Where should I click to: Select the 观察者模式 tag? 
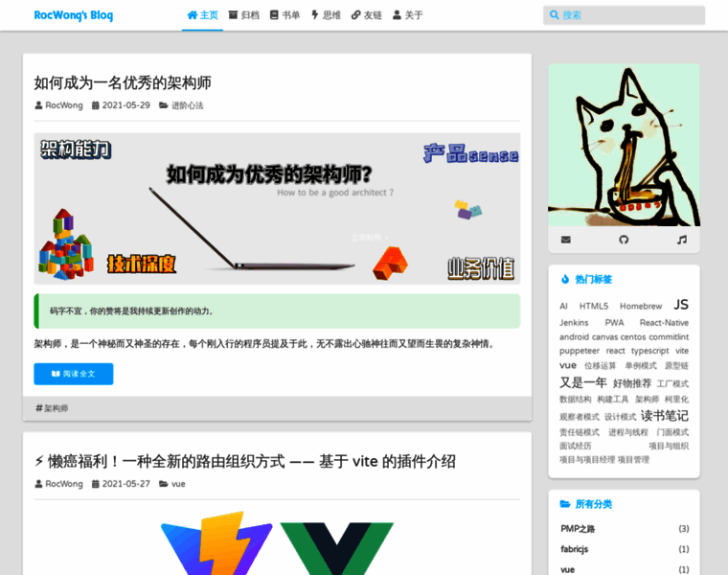tap(579, 417)
